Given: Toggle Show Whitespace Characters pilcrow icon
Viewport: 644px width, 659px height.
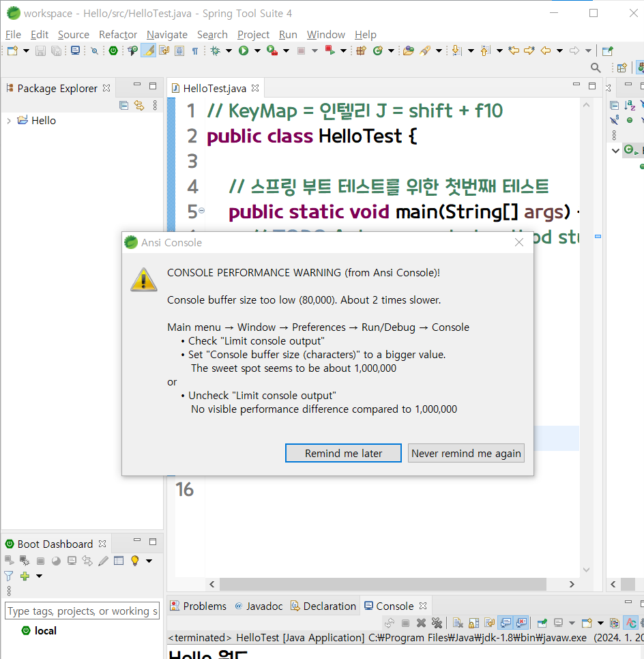Looking at the screenshot, I should 195,51.
